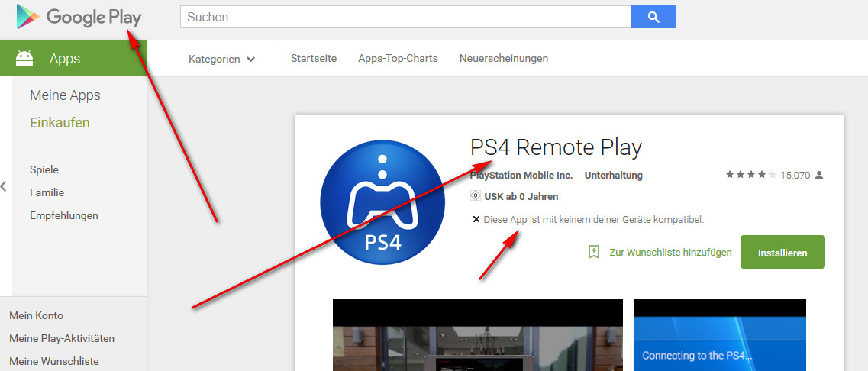Go to the Startseite tab
This screenshot has height=371, width=868.
(314, 58)
